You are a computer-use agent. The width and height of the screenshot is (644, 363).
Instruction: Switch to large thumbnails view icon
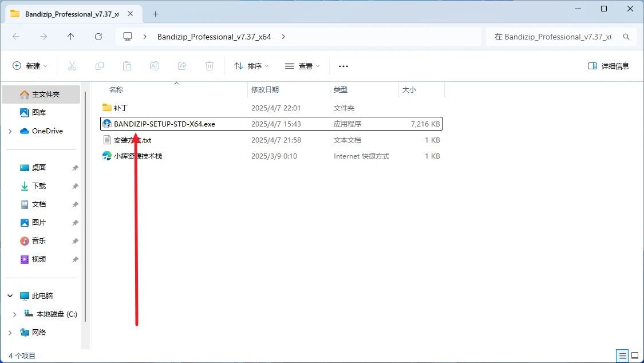coord(635,356)
